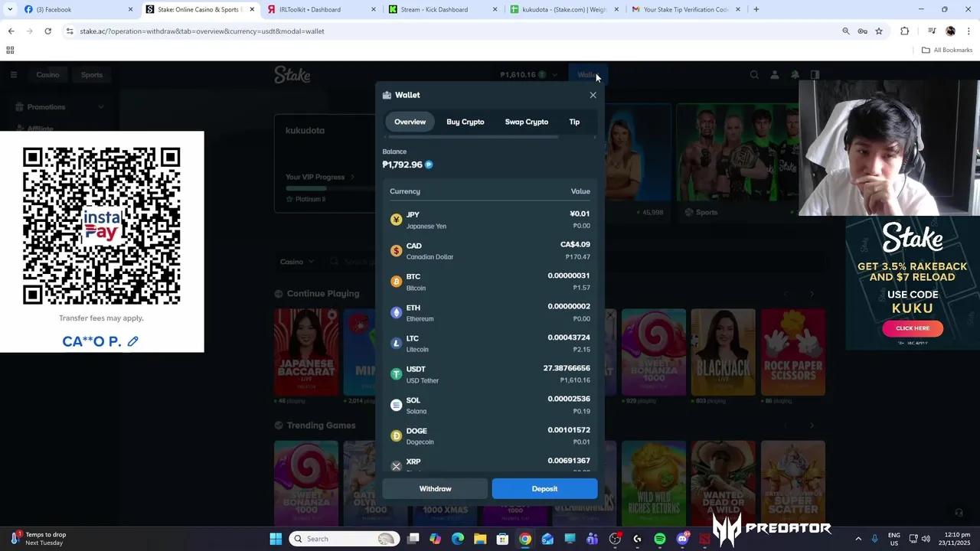Open Spotify from the taskbar
Image resolution: width=980 pixels, height=551 pixels.
tap(660, 539)
